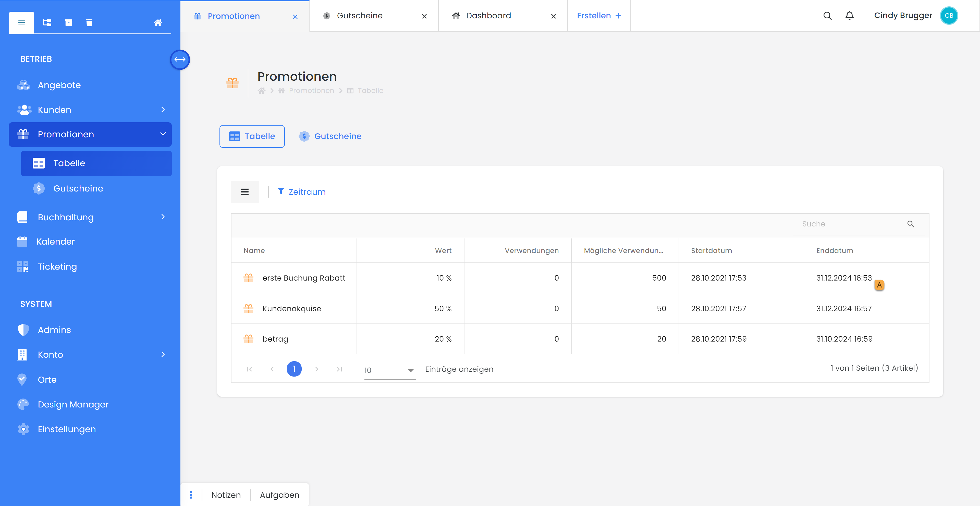Open Design Manager in sidebar

73,404
